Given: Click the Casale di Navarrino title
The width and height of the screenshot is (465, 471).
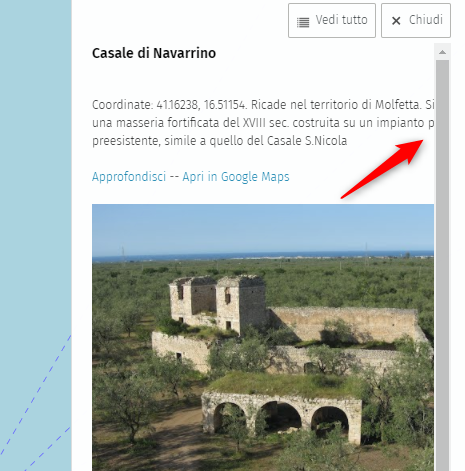Looking at the screenshot, I should tap(154, 53).
